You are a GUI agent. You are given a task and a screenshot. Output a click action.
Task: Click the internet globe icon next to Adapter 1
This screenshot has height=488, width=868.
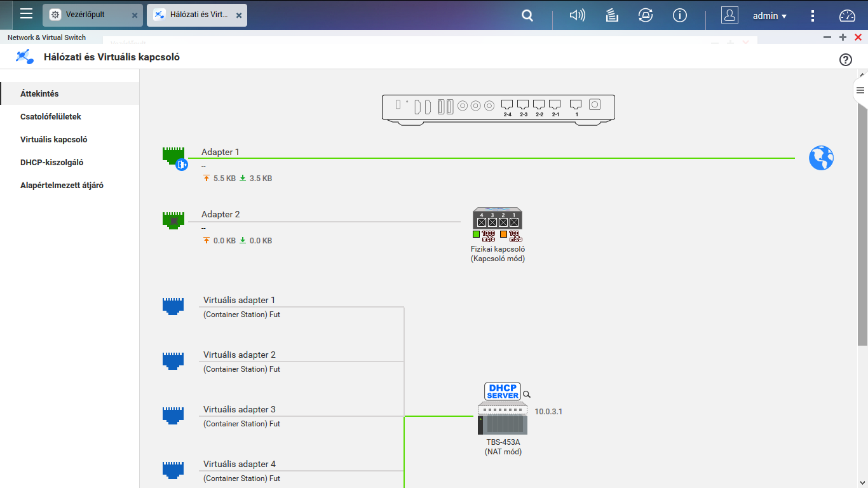click(821, 158)
